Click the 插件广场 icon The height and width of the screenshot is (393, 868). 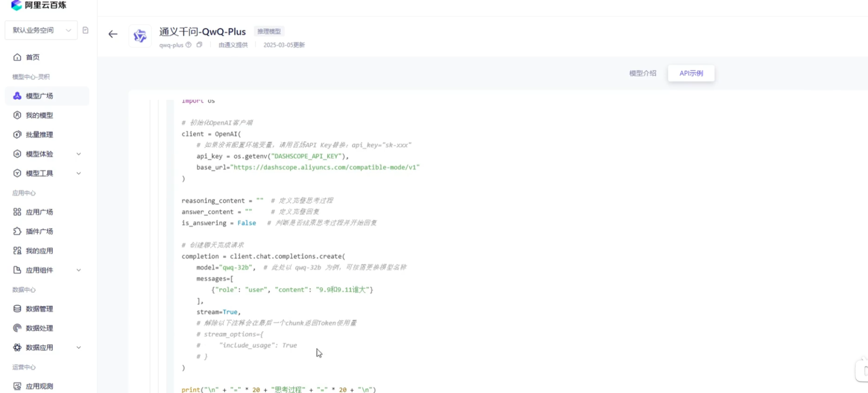pyautogui.click(x=17, y=231)
